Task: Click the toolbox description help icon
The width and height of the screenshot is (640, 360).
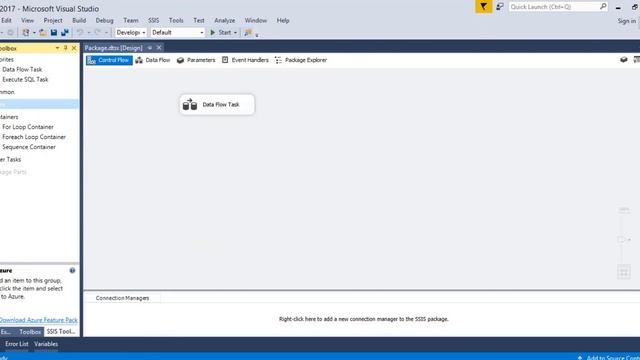Action: (x=72, y=271)
